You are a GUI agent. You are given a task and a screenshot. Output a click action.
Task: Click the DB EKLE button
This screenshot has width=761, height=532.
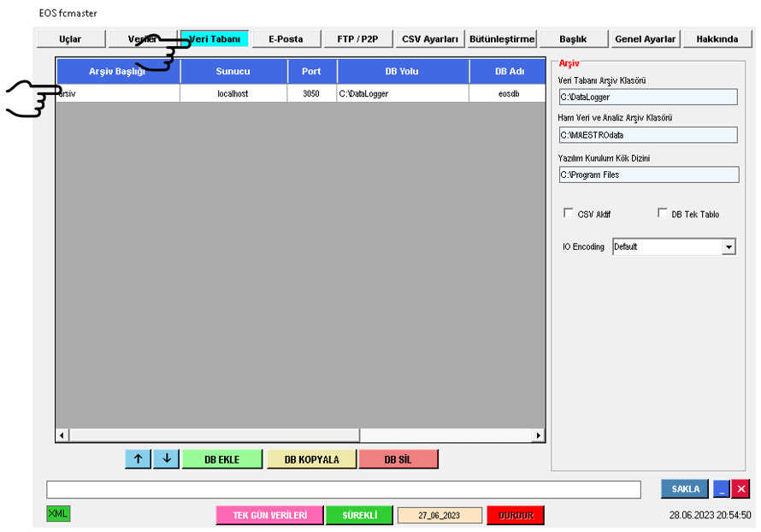coord(221,459)
